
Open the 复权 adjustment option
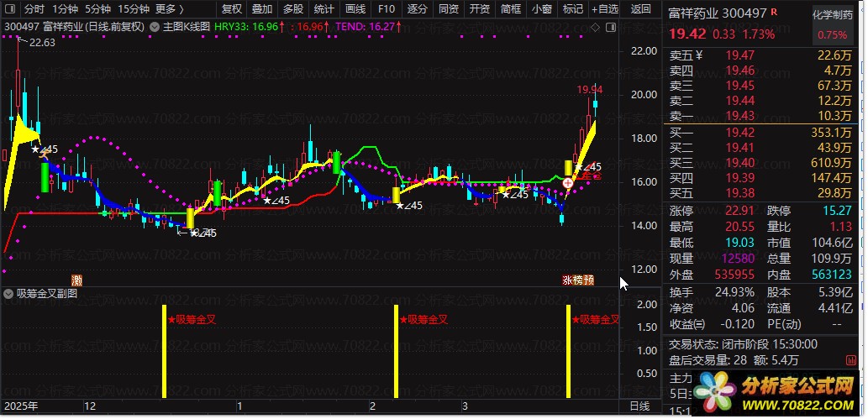tap(231, 9)
